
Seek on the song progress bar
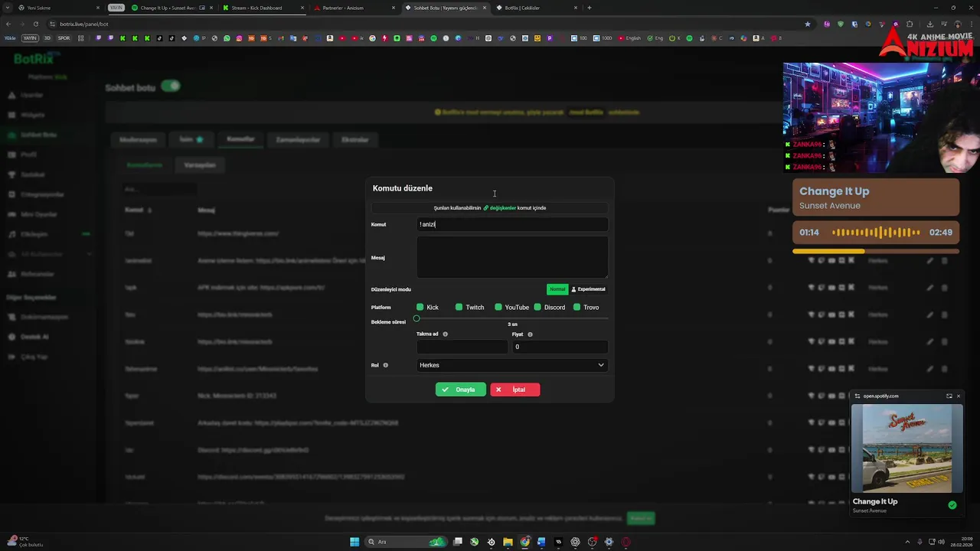875,251
